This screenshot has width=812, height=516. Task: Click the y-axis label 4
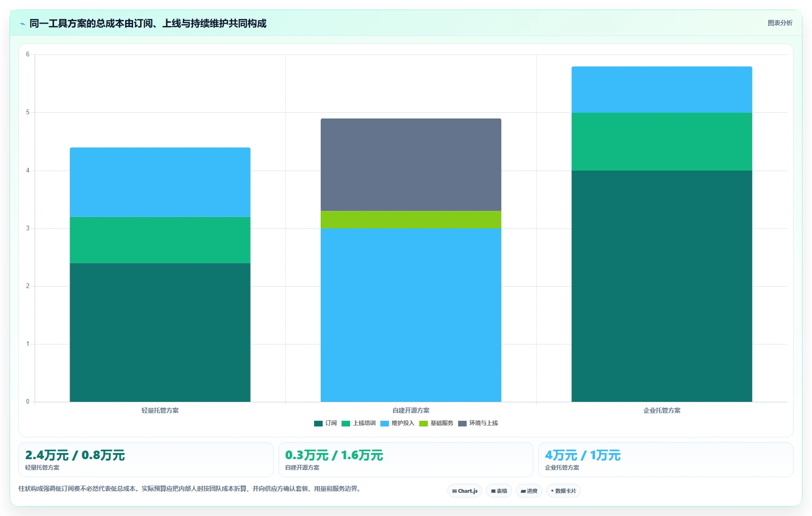pyautogui.click(x=27, y=171)
